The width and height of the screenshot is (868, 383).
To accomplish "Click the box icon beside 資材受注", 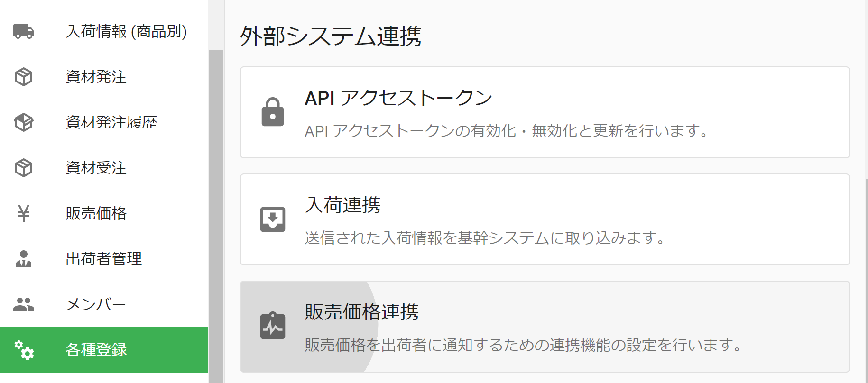I will [x=24, y=168].
